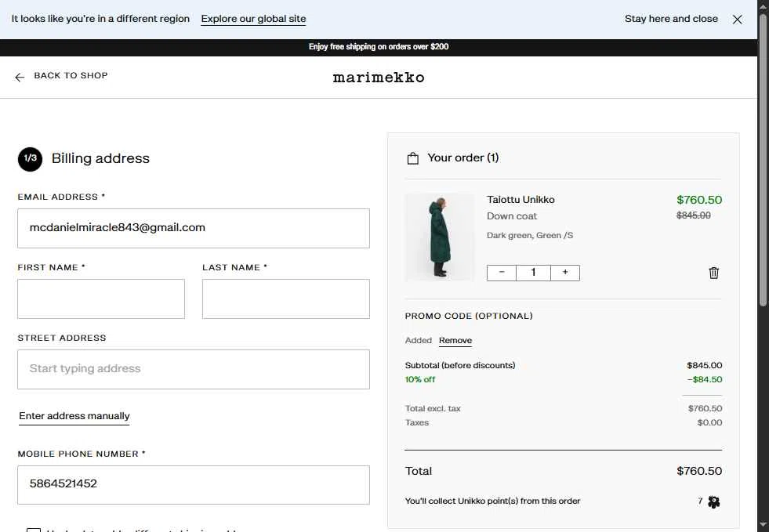Remove the added promo code

pyautogui.click(x=455, y=340)
